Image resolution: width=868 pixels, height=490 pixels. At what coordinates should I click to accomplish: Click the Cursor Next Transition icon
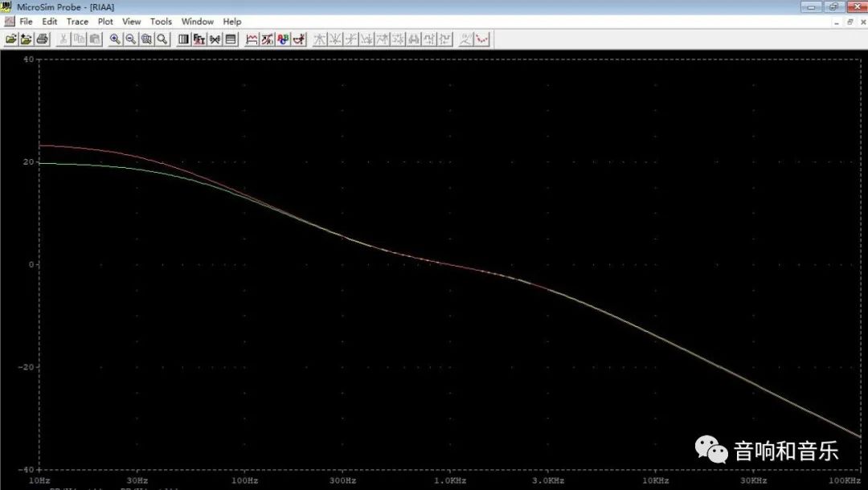[428, 39]
